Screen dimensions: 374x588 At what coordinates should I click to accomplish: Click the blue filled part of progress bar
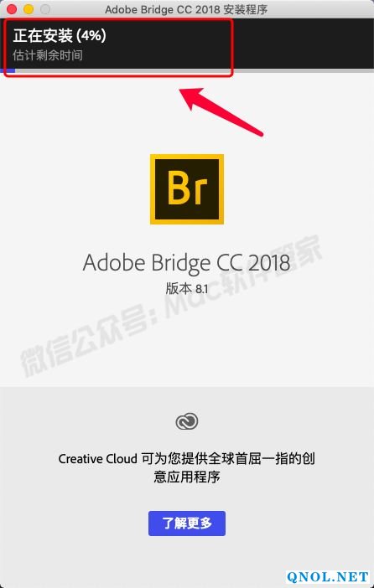(x=8, y=70)
